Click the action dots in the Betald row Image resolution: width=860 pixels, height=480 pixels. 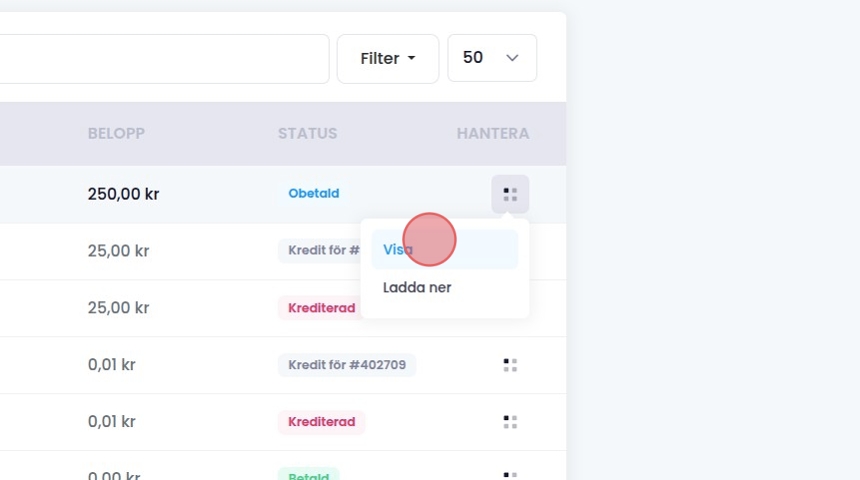coord(510,475)
